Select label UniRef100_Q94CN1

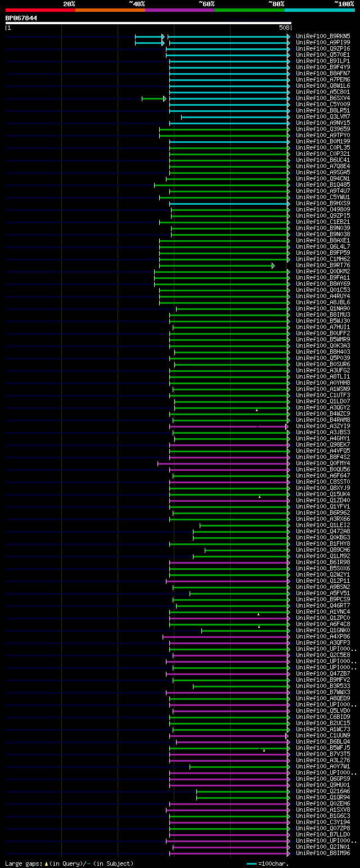click(323, 178)
